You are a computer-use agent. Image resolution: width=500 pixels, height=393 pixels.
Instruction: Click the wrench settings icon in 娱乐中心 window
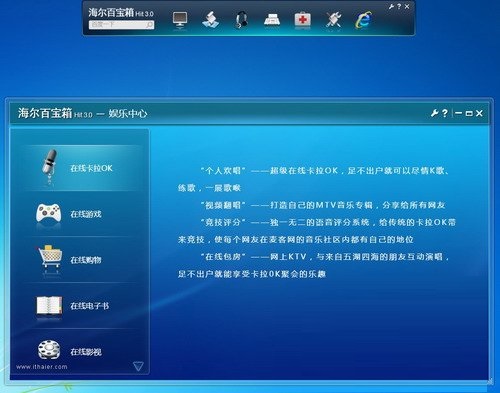coord(434,113)
